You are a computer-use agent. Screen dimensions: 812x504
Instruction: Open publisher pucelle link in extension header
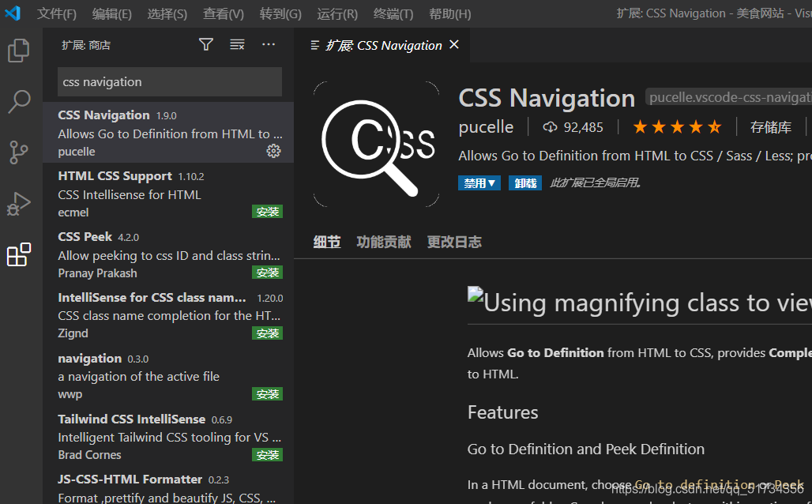pos(486,127)
